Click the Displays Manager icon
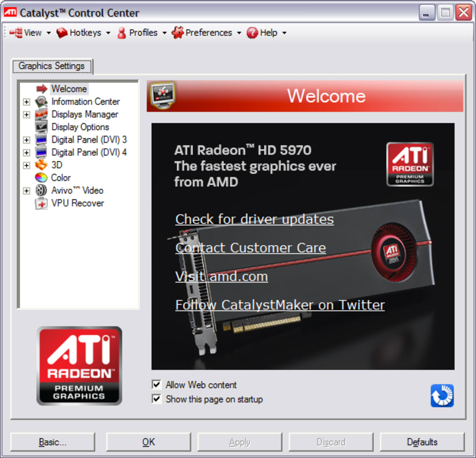 pyautogui.click(x=41, y=114)
